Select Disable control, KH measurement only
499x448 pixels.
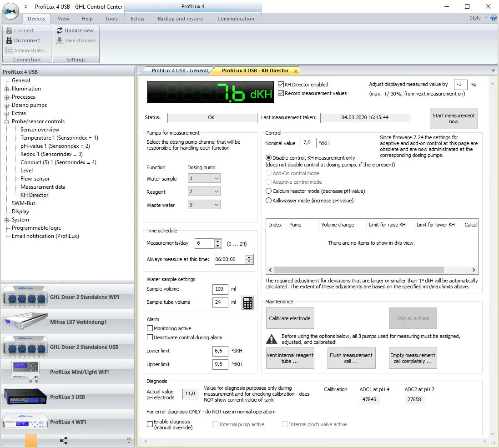coord(268,158)
